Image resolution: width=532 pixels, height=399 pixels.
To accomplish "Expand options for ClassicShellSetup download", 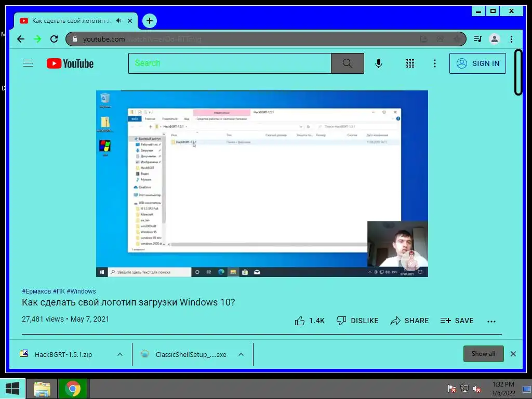I will pos(241,354).
